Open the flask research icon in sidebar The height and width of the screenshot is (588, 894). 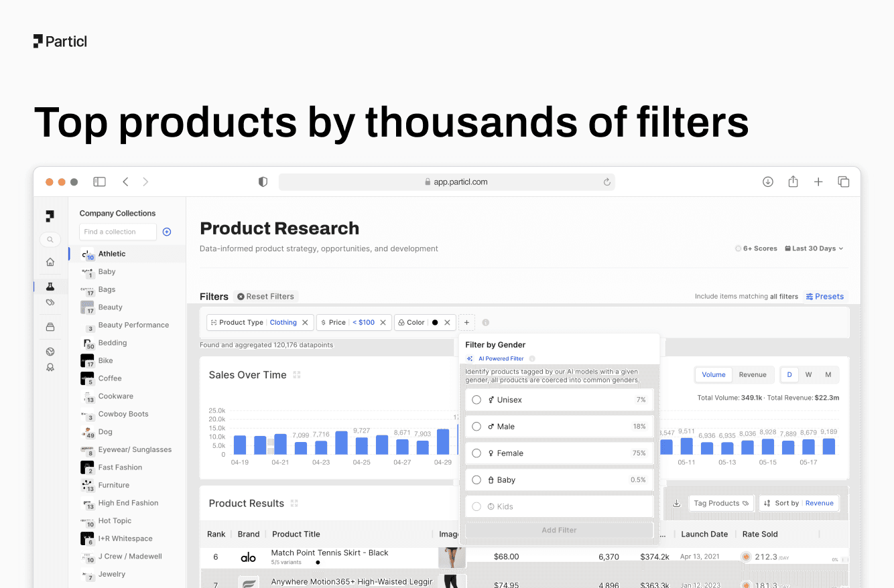click(x=50, y=286)
